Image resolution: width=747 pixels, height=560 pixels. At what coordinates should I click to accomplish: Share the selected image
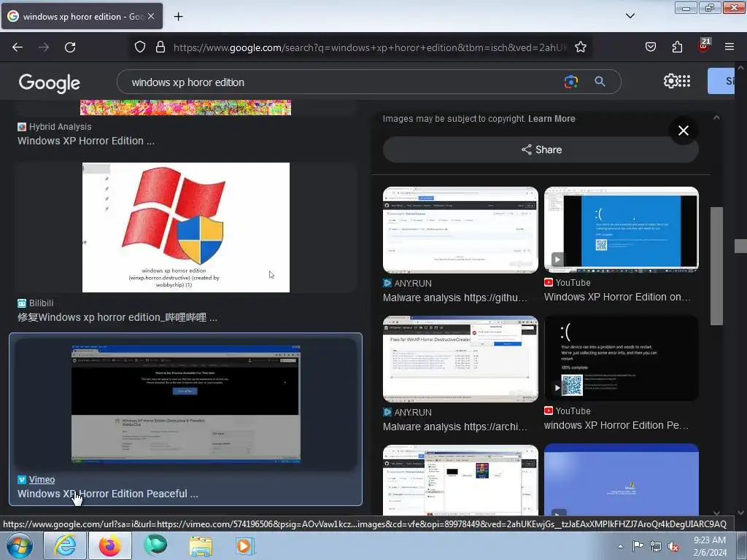pos(541,149)
